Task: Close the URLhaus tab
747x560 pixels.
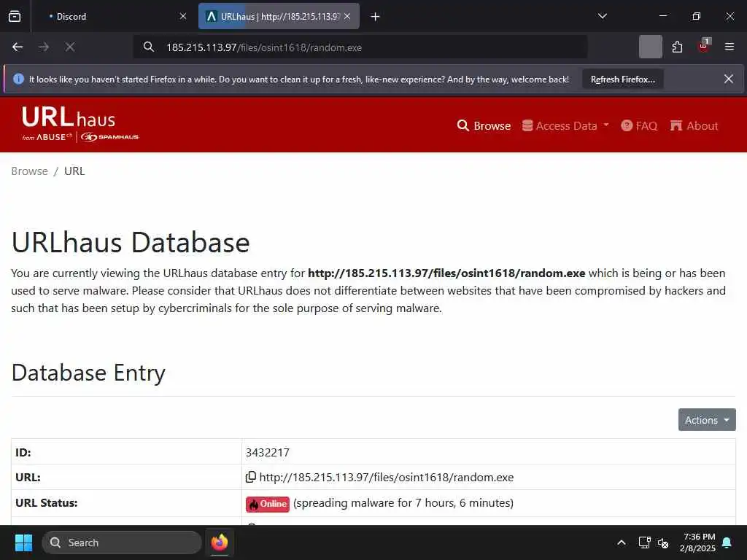Action: [347, 16]
